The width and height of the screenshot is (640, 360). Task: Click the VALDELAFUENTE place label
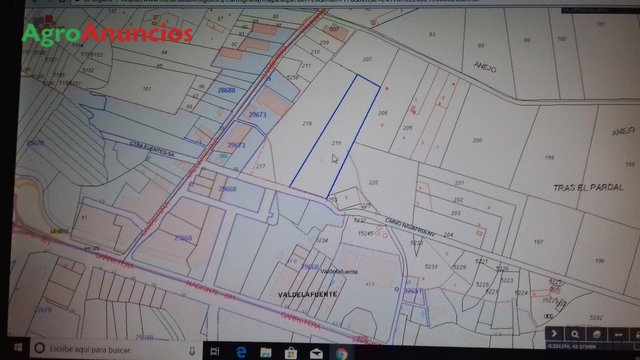(308, 294)
